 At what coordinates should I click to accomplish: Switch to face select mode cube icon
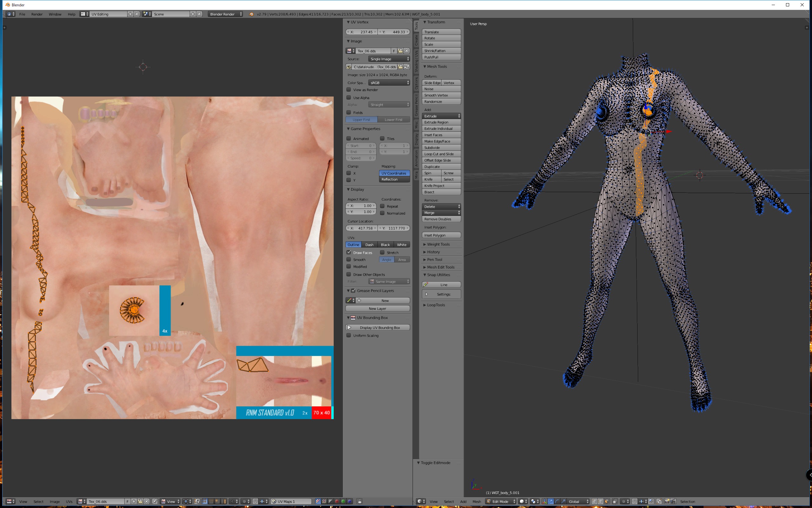(x=607, y=501)
